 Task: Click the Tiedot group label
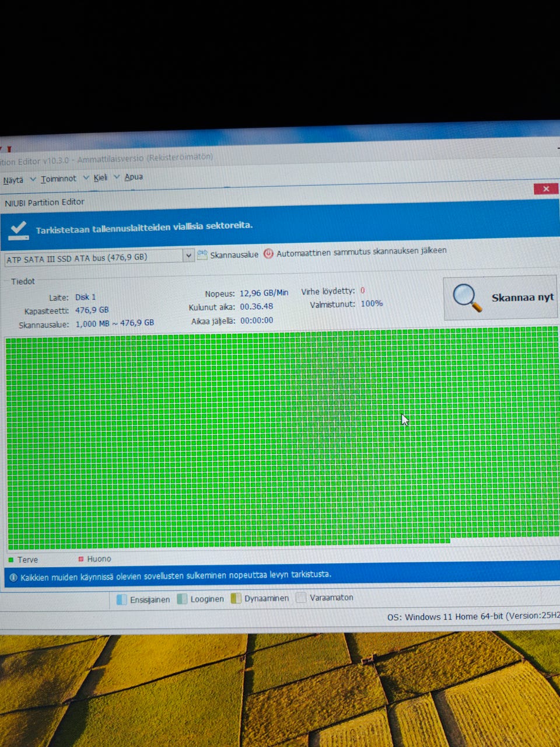(x=23, y=281)
